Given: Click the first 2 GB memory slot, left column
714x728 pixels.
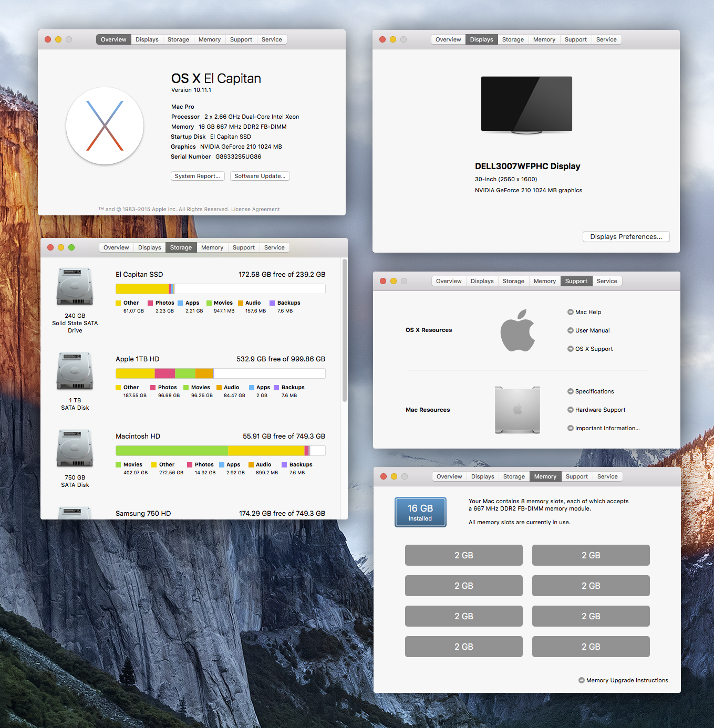Looking at the screenshot, I should (x=464, y=555).
